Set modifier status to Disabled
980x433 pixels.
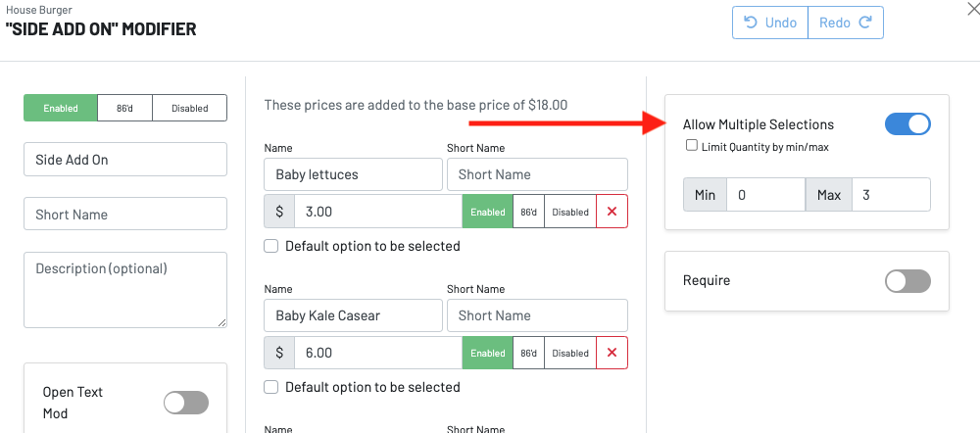[x=189, y=108]
